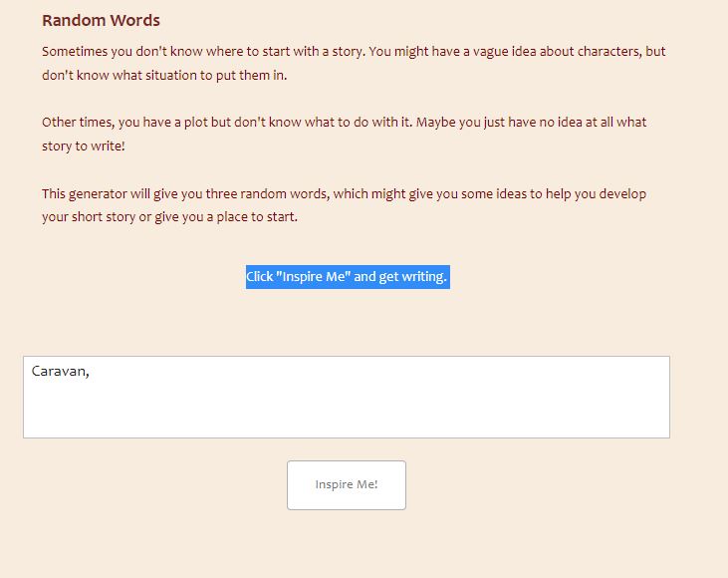The height and width of the screenshot is (578, 728).
Task: Click the word "Inspire" in the highlighted sentence
Action: coord(303,276)
